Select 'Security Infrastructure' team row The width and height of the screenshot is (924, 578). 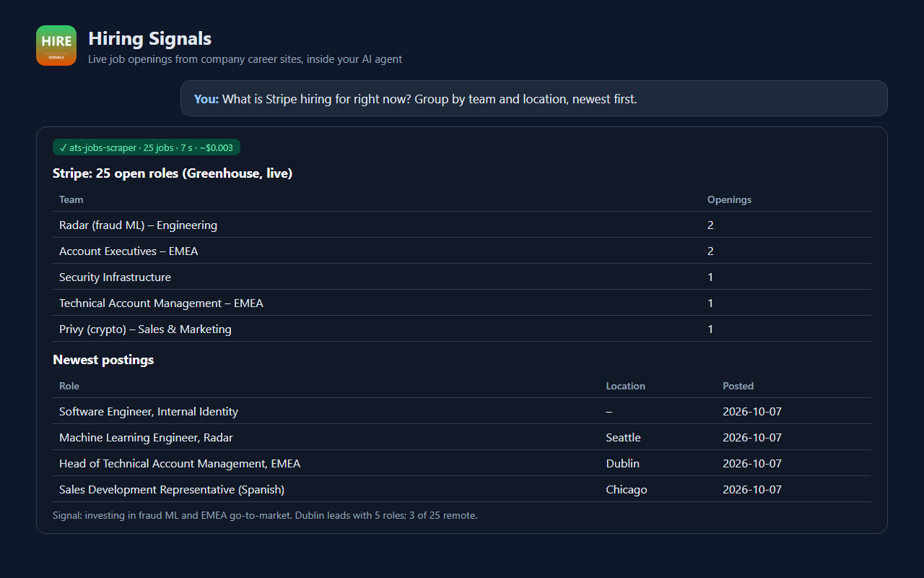tap(462, 277)
